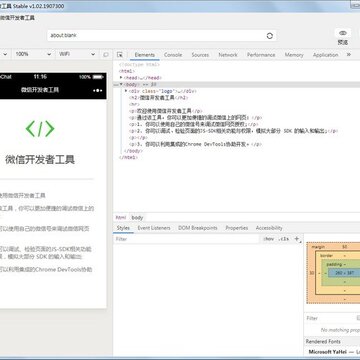The height and width of the screenshot is (360, 360).
Task: Click the green code logo
Action: [x=40, y=129]
